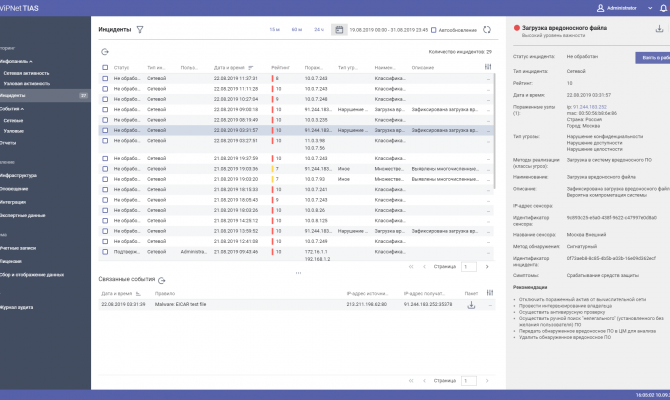Open the Инфраструктура sidebar item
The image size is (670, 400).
coord(18,176)
